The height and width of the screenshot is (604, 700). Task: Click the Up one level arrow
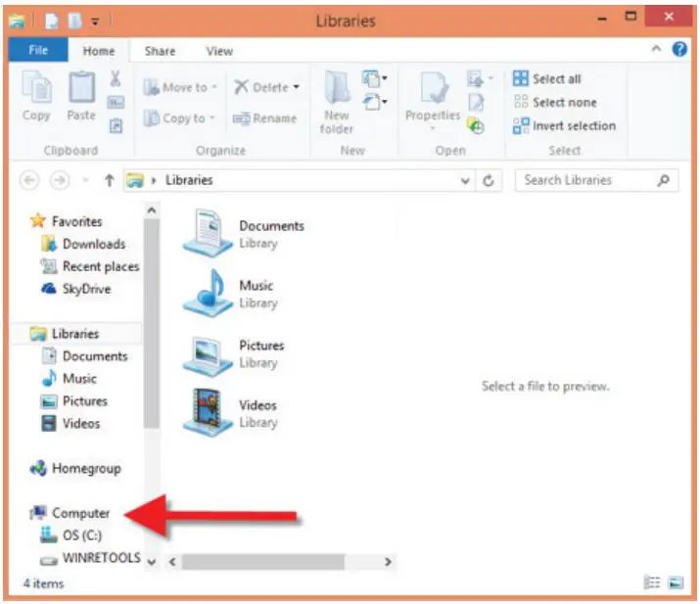[109, 180]
